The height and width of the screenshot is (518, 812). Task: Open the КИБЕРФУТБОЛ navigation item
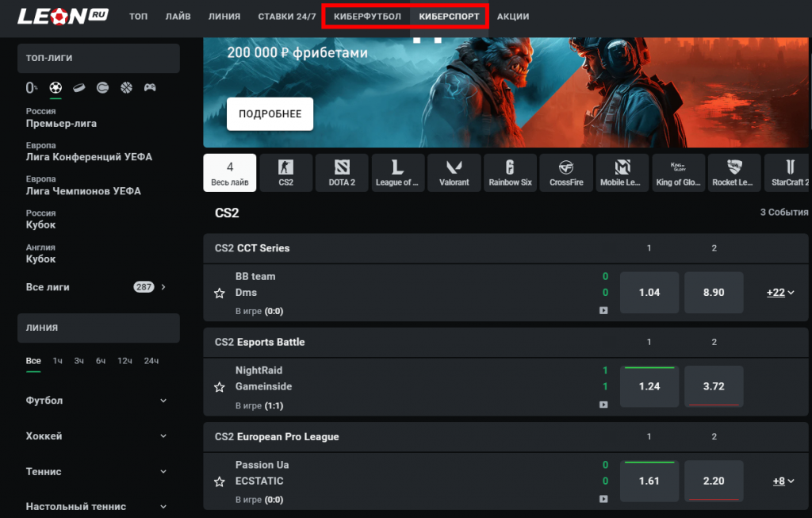point(367,17)
